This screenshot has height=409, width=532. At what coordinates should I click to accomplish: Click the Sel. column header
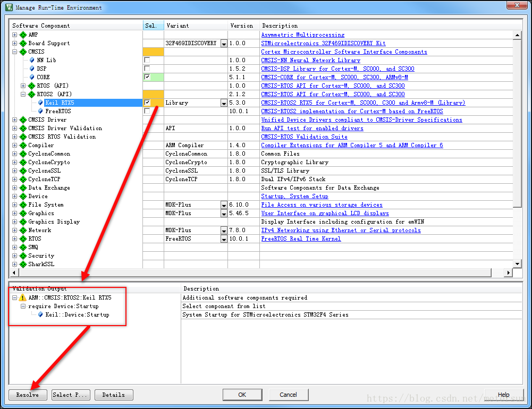154,25
